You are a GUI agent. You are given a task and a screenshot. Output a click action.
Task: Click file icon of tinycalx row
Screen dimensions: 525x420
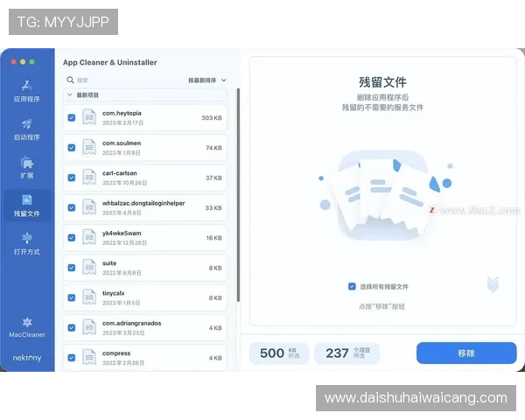[89, 297]
